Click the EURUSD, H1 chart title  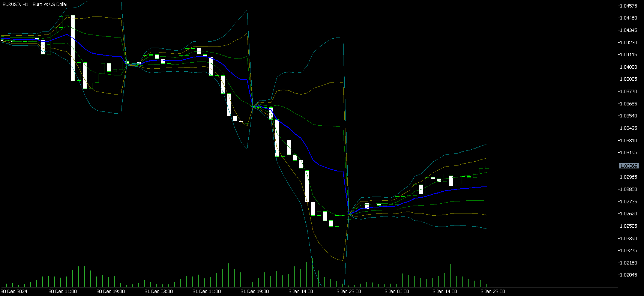(x=35, y=5)
